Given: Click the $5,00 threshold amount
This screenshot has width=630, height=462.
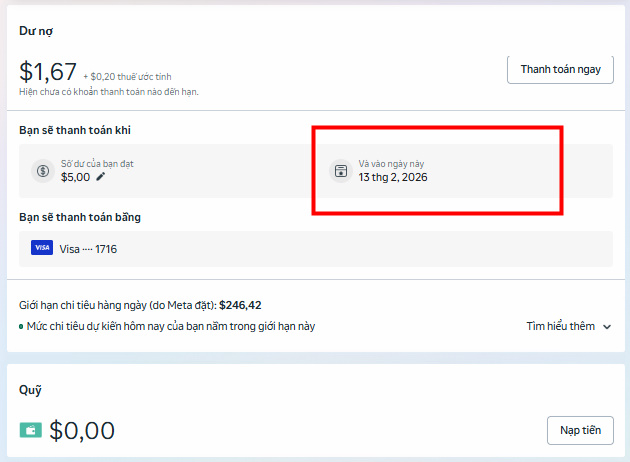Looking at the screenshot, I should pos(75,177).
